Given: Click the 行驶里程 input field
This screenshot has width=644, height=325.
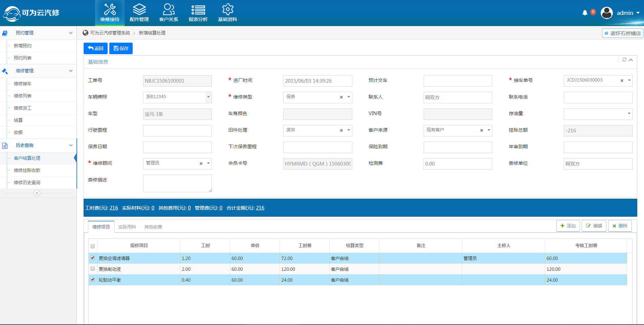Looking at the screenshot, I should click(x=177, y=130).
